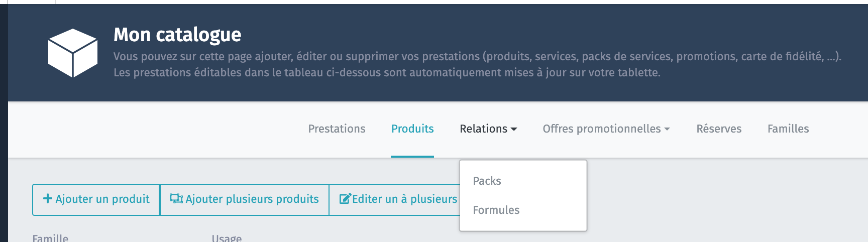Screen dimensions: 868x242
Task: Collapse the Relations menu via its label
Action: 483,129
